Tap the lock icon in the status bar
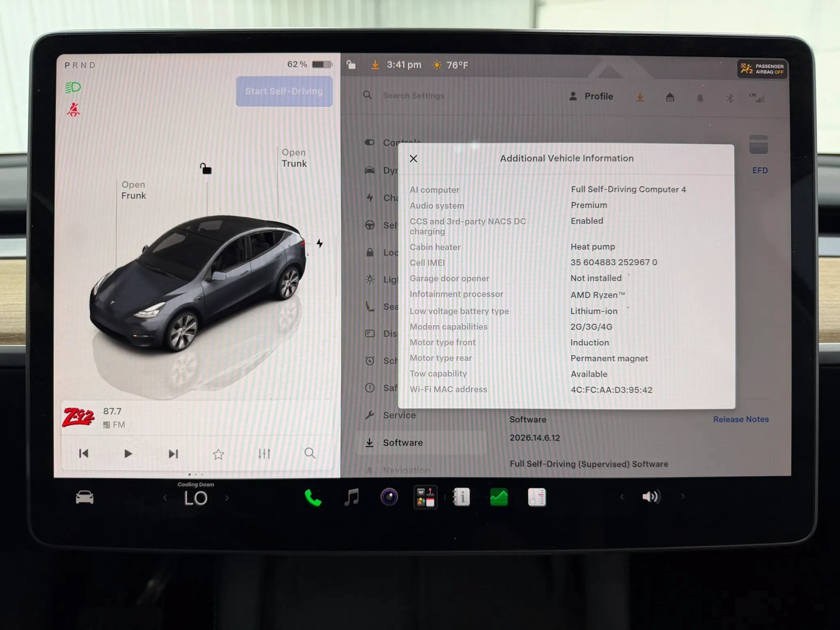 pos(351,65)
